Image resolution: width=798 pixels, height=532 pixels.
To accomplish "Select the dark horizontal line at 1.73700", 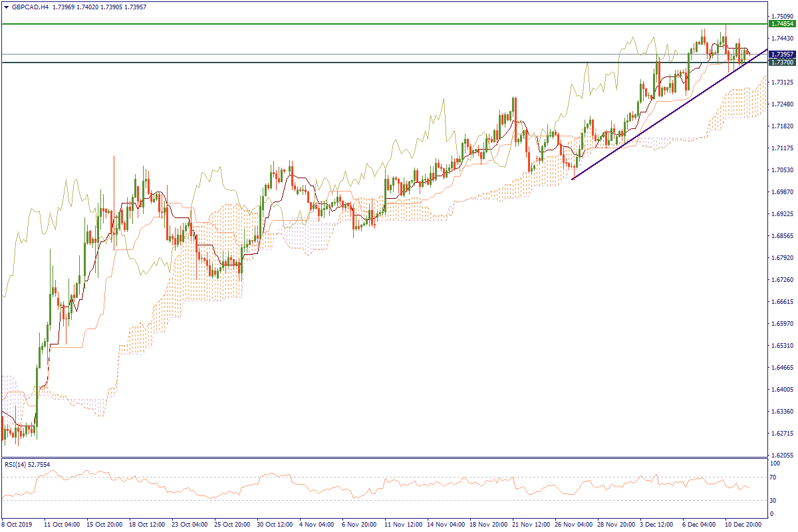I will click(x=332, y=63).
